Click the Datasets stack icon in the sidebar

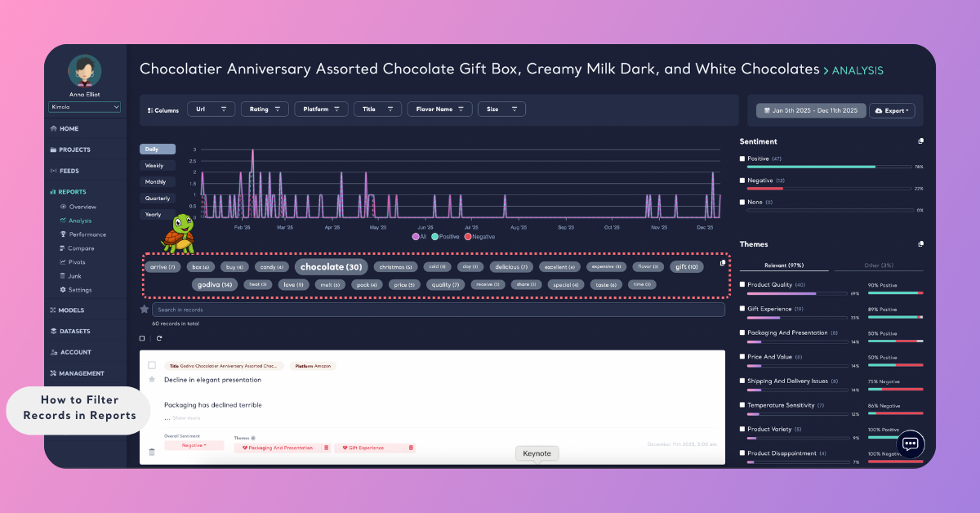(54, 332)
